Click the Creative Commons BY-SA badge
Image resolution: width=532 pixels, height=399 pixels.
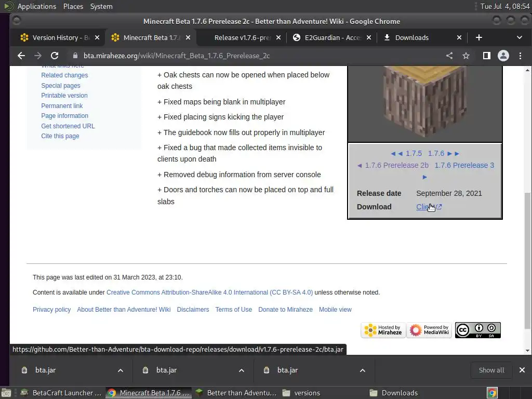coord(478,330)
